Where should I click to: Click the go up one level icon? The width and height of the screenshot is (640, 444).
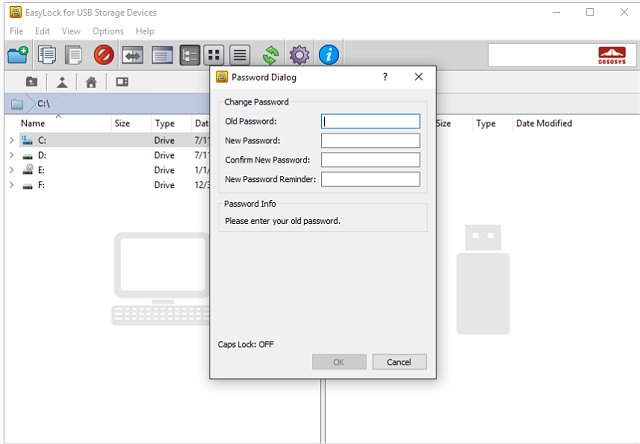coord(62,82)
